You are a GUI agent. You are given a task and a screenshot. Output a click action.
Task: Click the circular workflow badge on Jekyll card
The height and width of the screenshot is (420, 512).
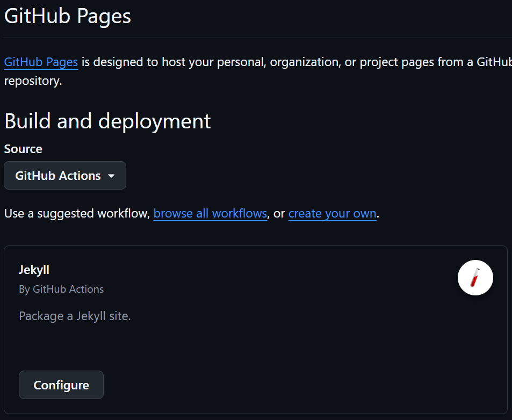coord(475,278)
